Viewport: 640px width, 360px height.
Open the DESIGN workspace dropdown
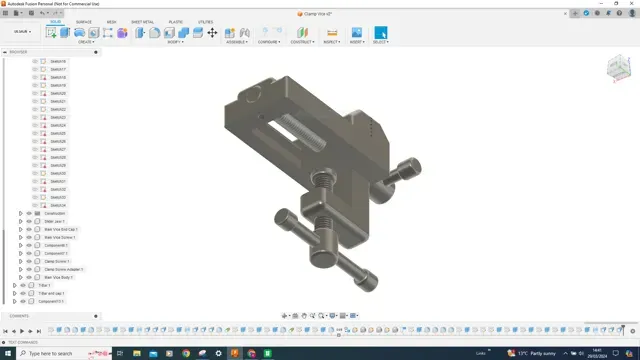click(22, 31)
